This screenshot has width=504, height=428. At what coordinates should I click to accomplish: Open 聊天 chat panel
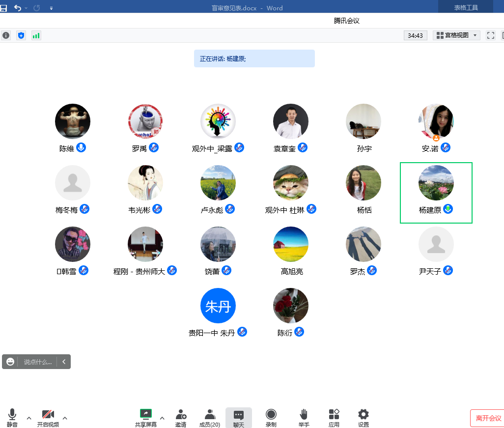tap(239, 418)
